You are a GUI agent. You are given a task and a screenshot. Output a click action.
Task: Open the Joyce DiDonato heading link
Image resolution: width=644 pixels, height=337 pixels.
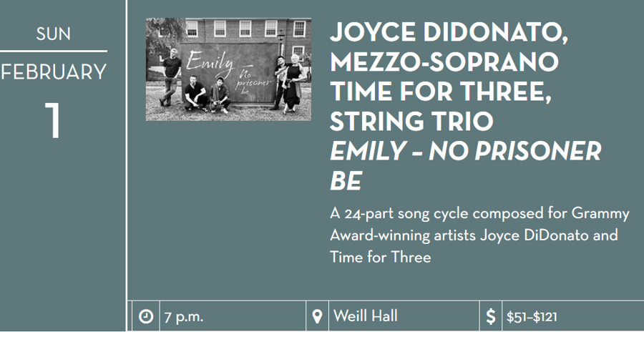[449, 33]
